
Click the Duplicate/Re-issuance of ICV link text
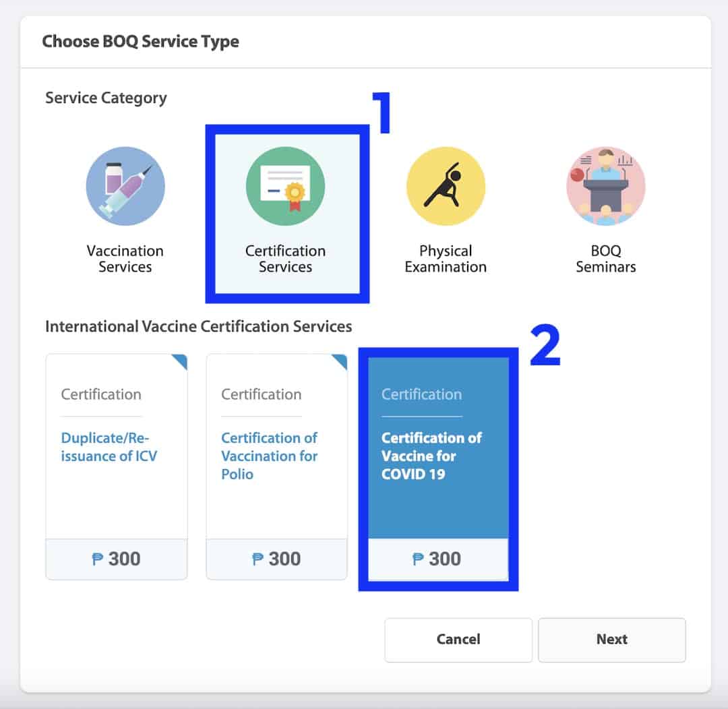click(x=109, y=447)
